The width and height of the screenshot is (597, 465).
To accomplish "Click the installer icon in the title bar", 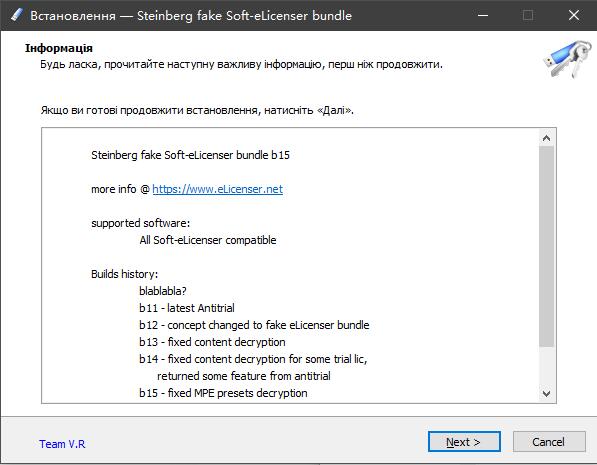I will pos(16,15).
